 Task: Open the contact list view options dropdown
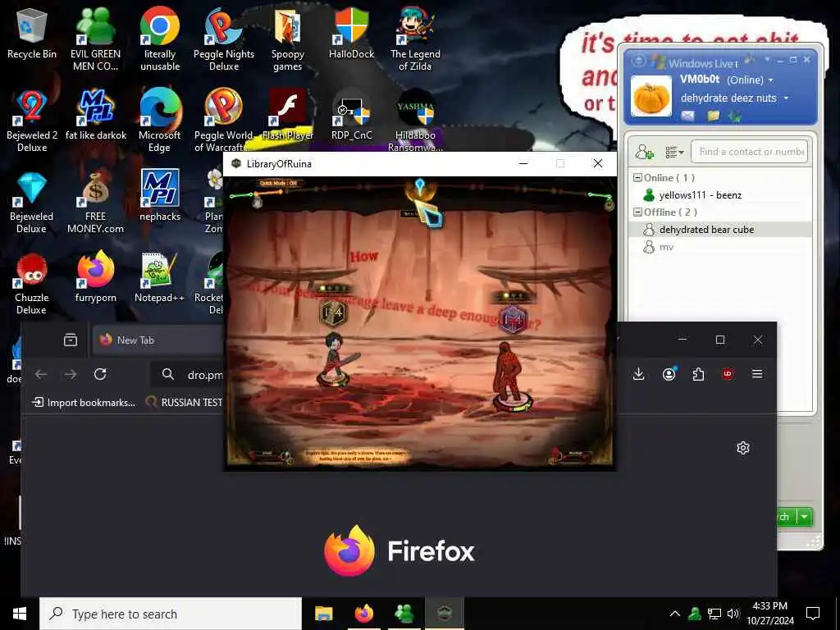tap(674, 153)
